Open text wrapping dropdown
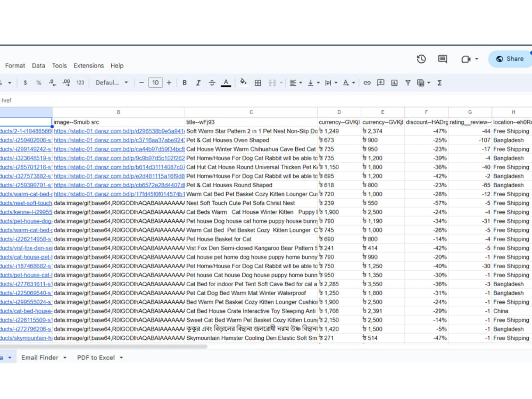The width and height of the screenshot is (532, 399). point(331,83)
